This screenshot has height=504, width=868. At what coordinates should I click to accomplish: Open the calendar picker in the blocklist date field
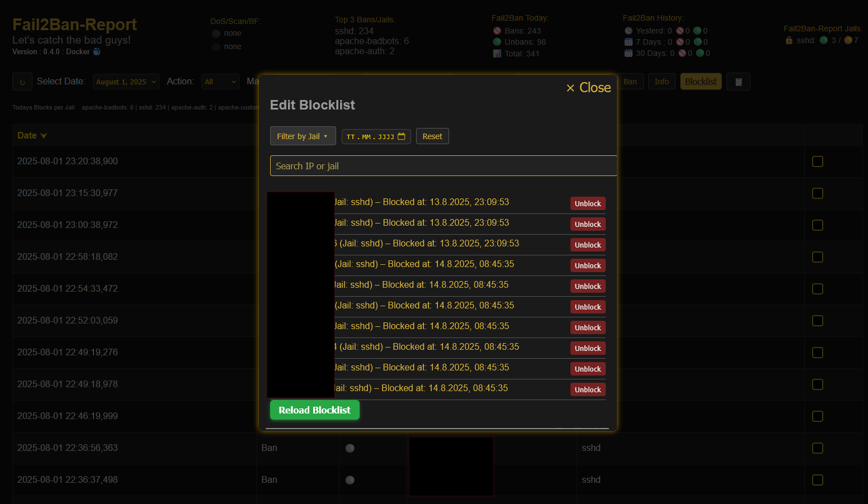401,136
